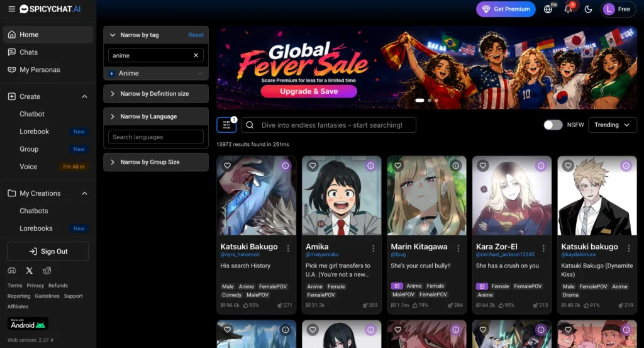Open the hamburger menu icon

[11, 9]
